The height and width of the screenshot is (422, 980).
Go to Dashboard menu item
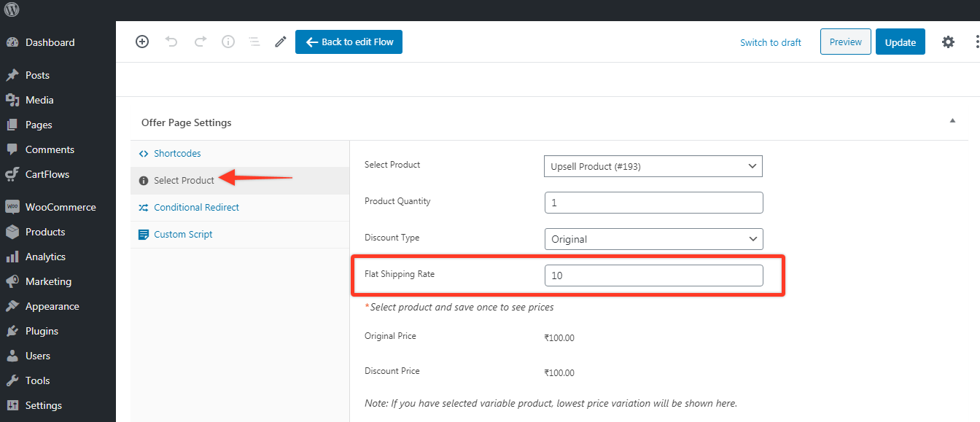(x=50, y=42)
